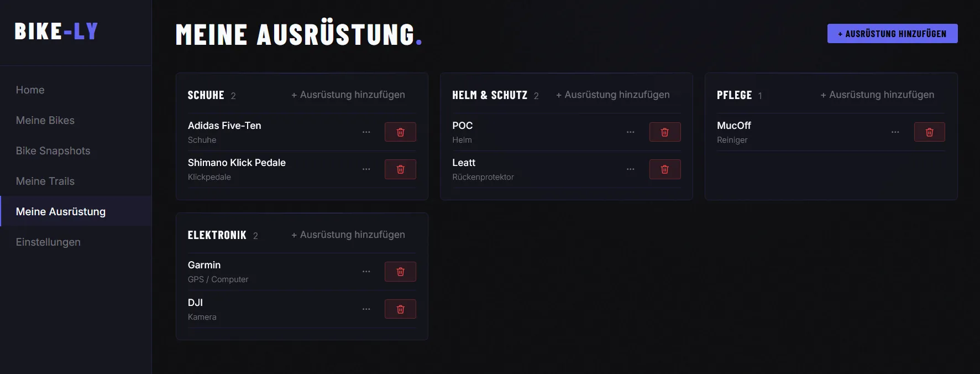Navigate to Einstellungen
The height and width of the screenshot is (374, 980).
tap(48, 242)
